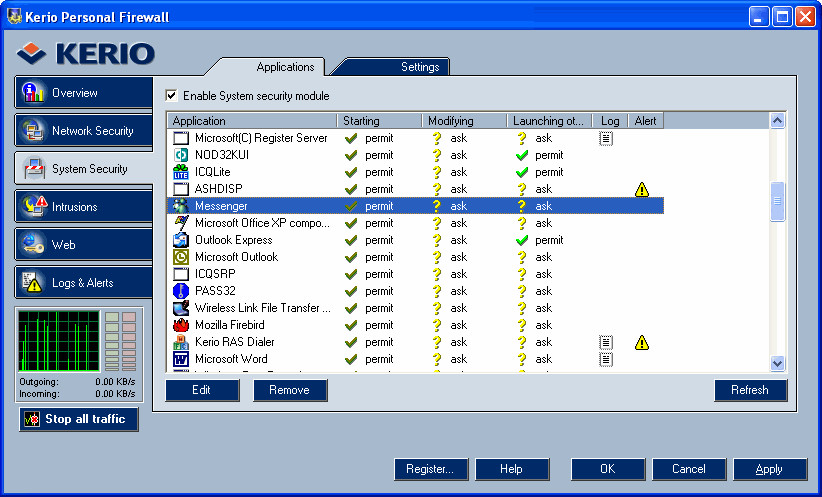The width and height of the screenshot is (822, 497).
Task: Click the Apply button
Action: click(770, 469)
